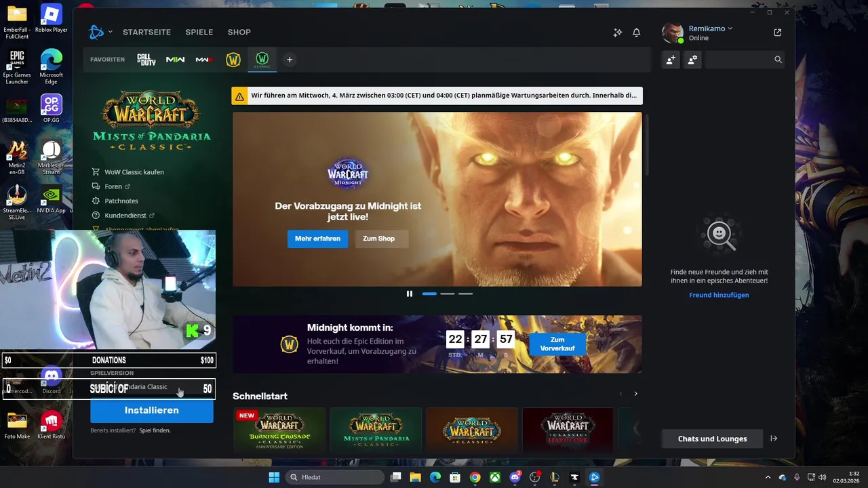Select the gold World of Warcraft favorite
Screen dimensions: 868x488
[233, 60]
